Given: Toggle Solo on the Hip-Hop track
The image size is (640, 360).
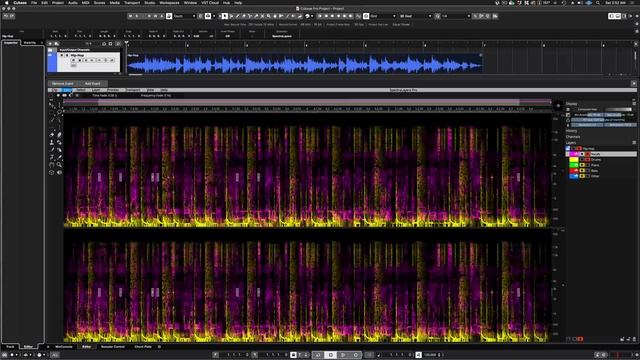Looking at the screenshot, I should point(67,55).
